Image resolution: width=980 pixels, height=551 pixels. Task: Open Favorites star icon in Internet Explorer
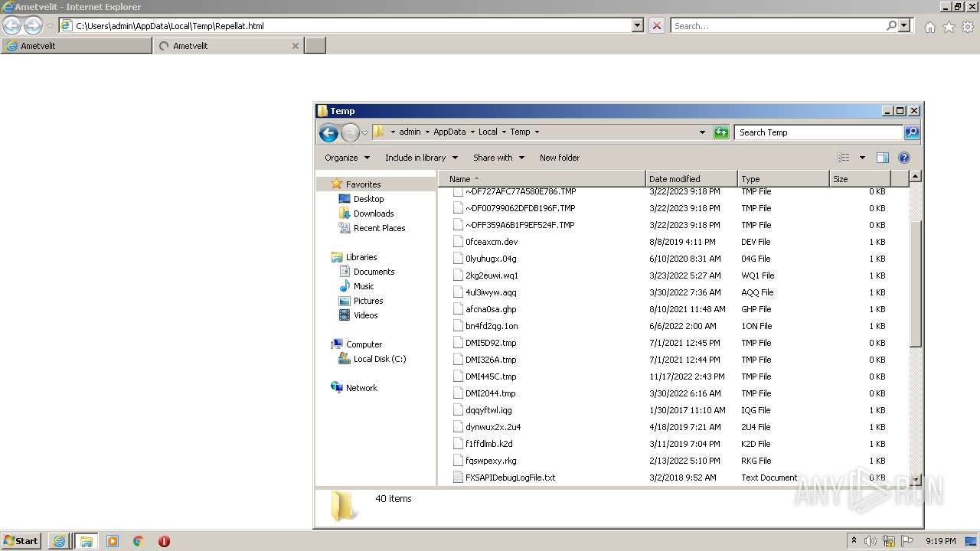949,27
